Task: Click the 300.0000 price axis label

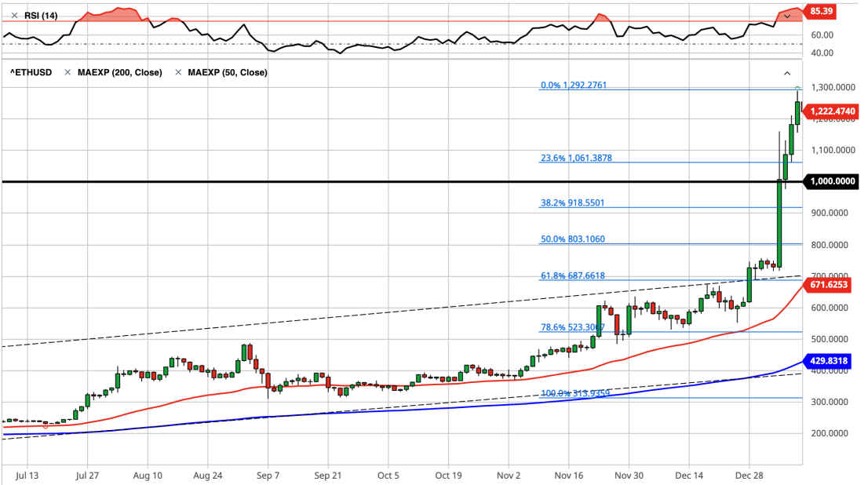Action: pos(830,402)
